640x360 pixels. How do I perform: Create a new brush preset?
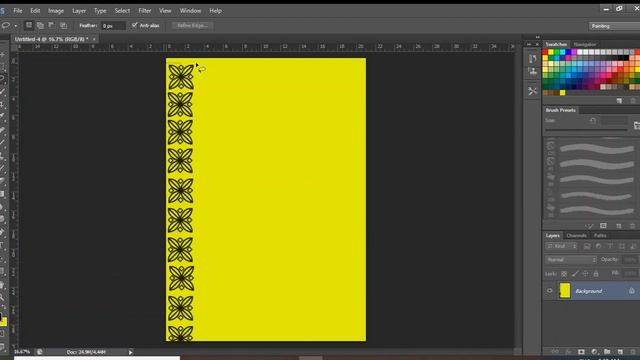[619, 226]
